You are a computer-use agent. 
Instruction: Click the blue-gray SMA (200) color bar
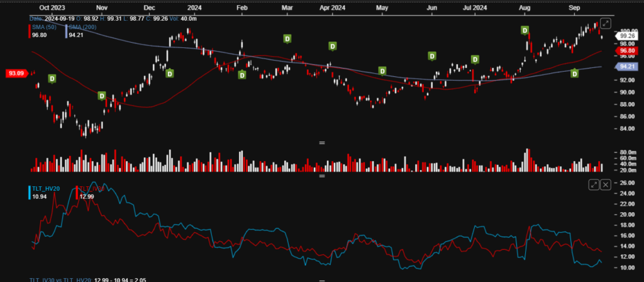point(67,31)
